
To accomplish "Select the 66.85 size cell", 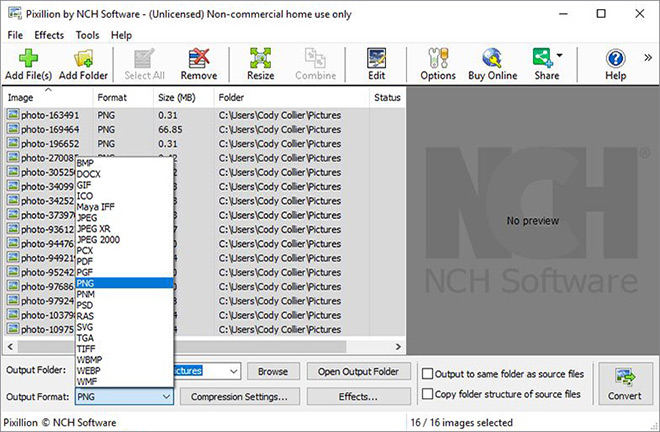I will (x=170, y=129).
